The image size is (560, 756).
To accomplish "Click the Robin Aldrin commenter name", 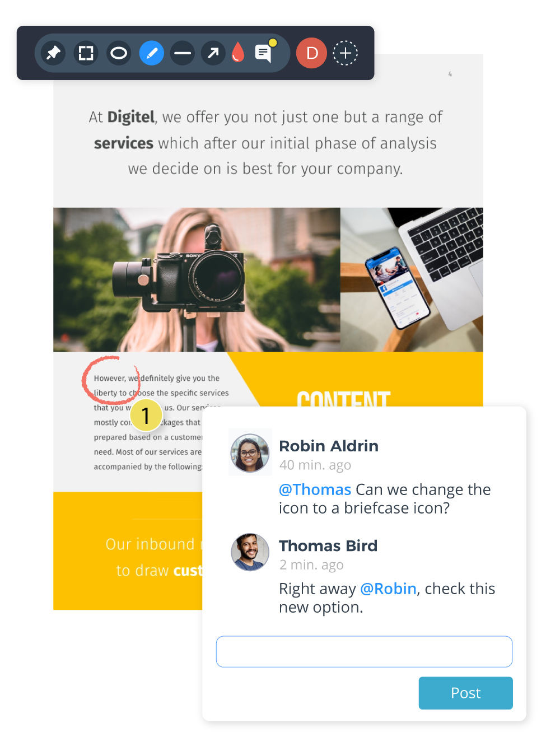I will (x=329, y=446).
